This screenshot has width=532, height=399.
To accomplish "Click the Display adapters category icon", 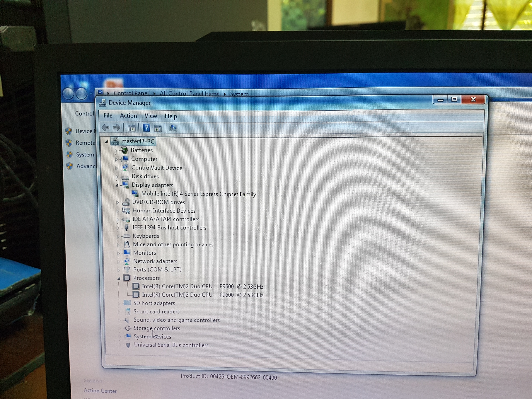I will (x=125, y=185).
